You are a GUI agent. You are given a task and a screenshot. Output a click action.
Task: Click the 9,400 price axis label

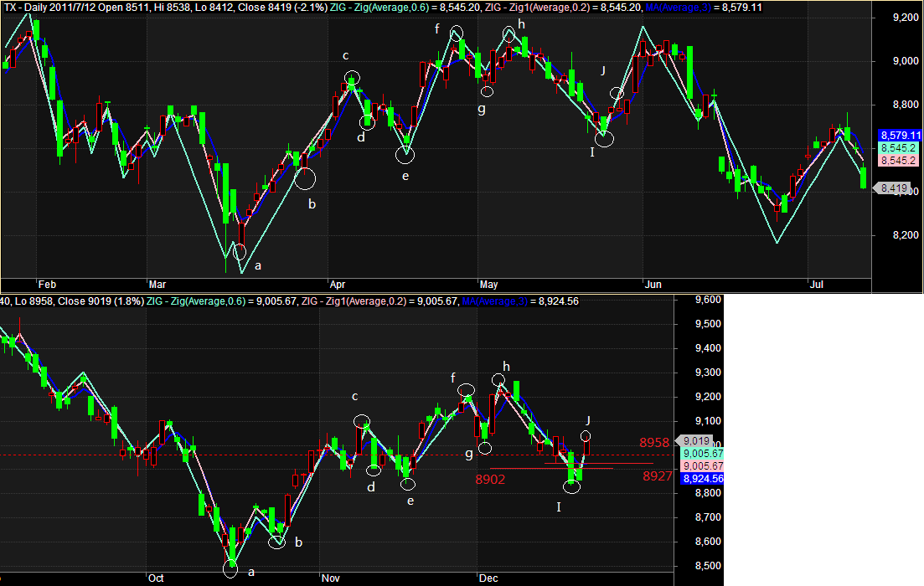(709, 348)
